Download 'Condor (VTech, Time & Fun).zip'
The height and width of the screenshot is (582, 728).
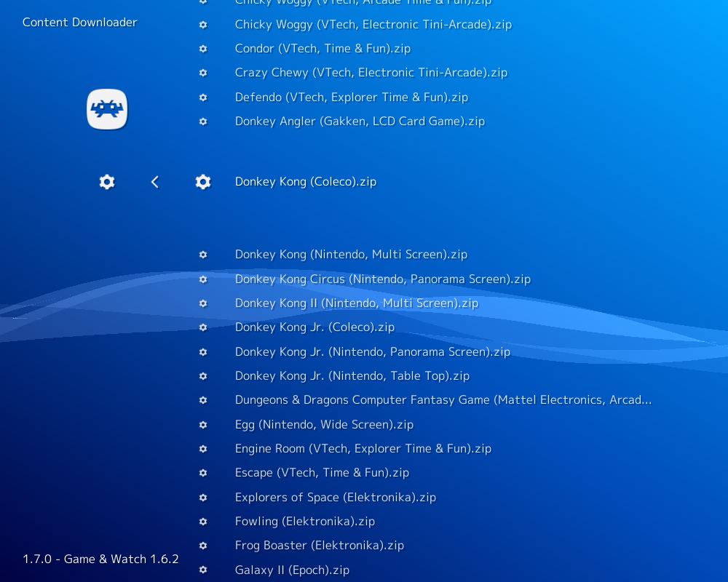(x=323, y=49)
